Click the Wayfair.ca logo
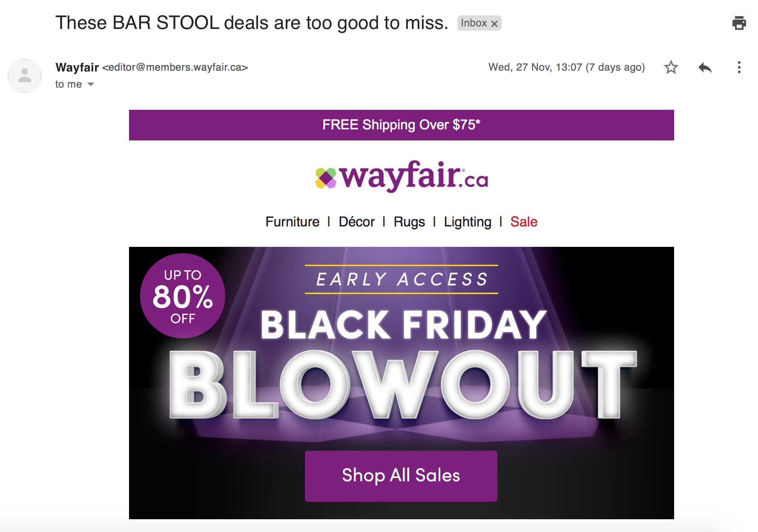The image size is (758, 532). pyautogui.click(x=402, y=176)
